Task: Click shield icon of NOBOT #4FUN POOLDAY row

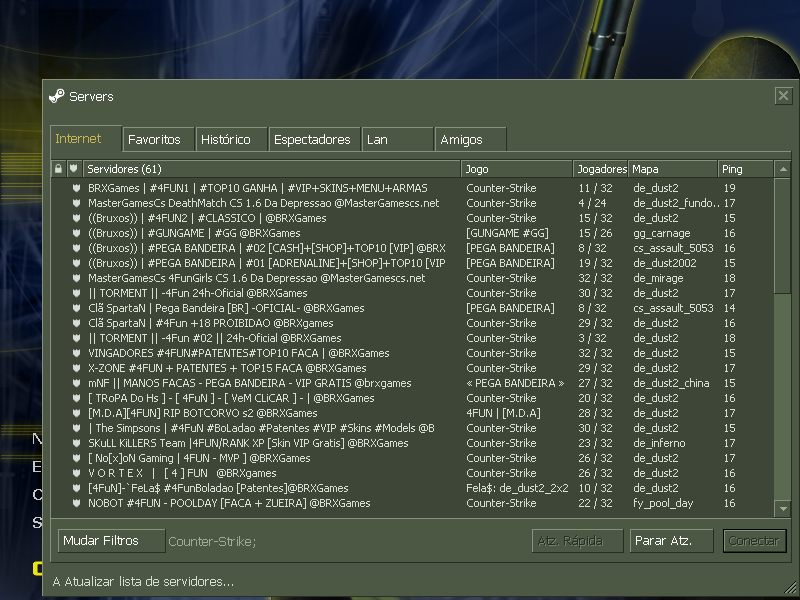Action: tap(77, 503)
